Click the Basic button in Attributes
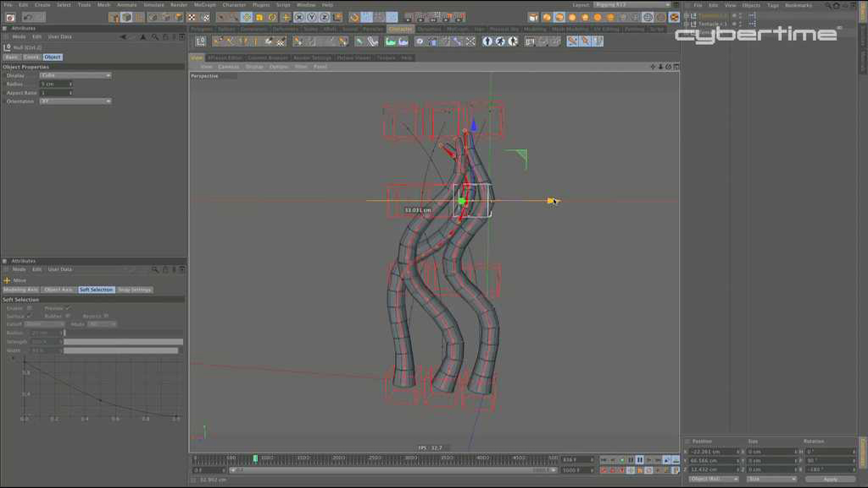The height and width of the screenshot is (488, 868). pos(11,57)
